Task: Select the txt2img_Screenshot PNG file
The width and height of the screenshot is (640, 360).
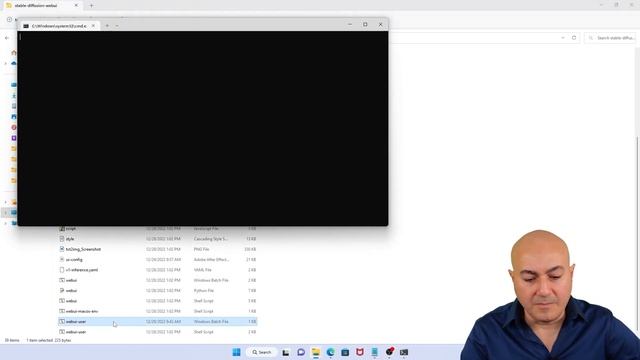Action: point(158,249)
